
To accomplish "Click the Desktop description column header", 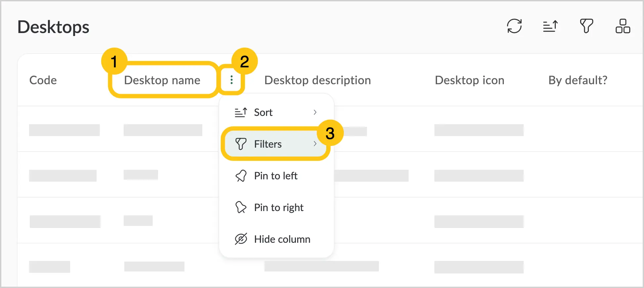I will pos(317,80).
